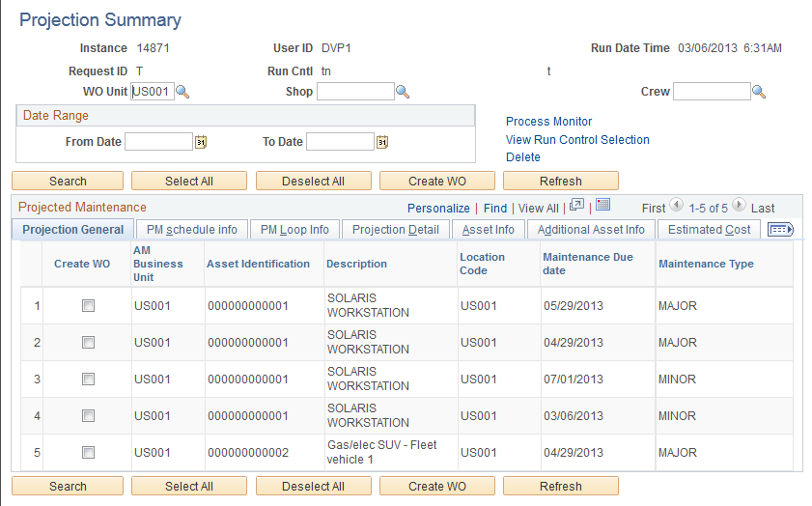Switch to Projection General tab
The height and width of the screenshot is (506, 812).
[73, 230]
